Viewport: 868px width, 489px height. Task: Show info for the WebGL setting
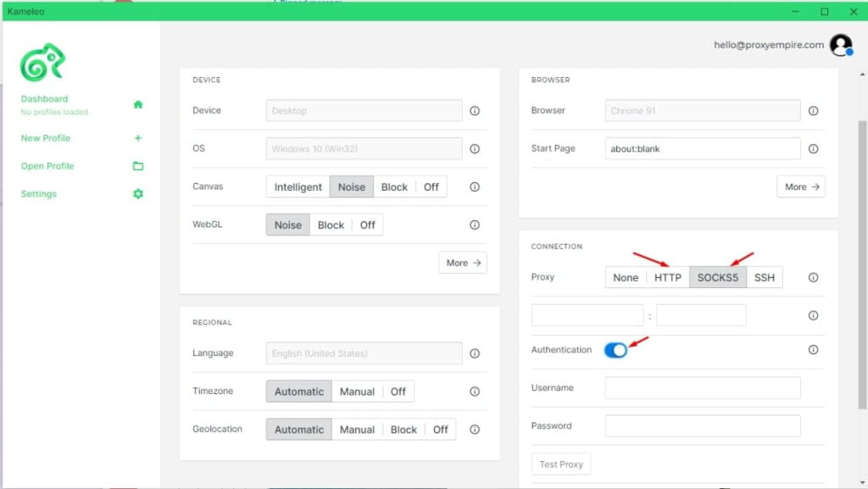coord(475,225)
